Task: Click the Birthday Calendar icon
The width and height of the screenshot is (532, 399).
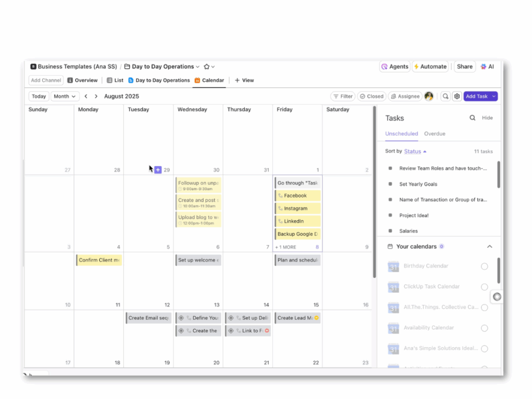Action: [393, 267]
